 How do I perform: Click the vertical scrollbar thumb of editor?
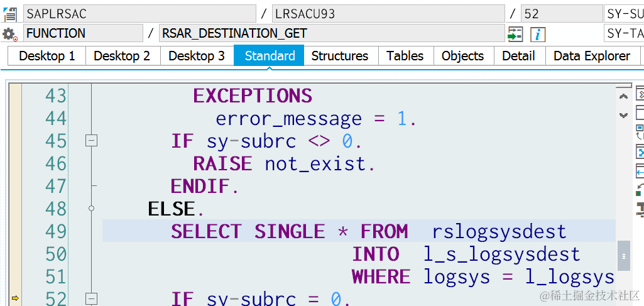tap(623, 256)
